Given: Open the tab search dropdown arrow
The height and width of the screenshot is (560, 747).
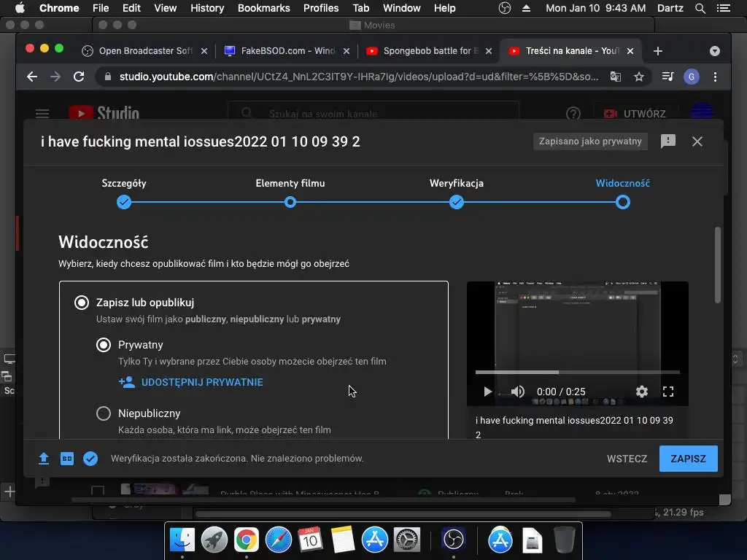Looking at the screenshot, I should (x=715, y=51).
